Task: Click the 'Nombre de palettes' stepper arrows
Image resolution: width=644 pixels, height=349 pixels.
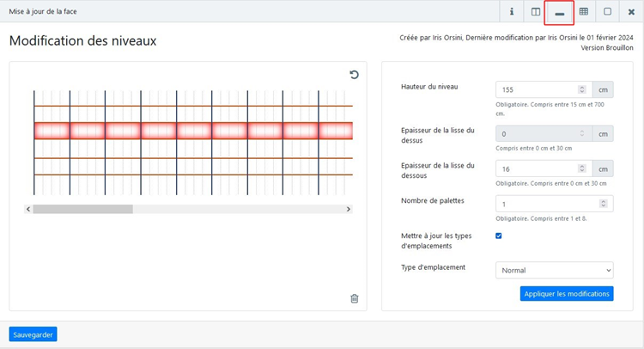Action: (x=606, y=204)
